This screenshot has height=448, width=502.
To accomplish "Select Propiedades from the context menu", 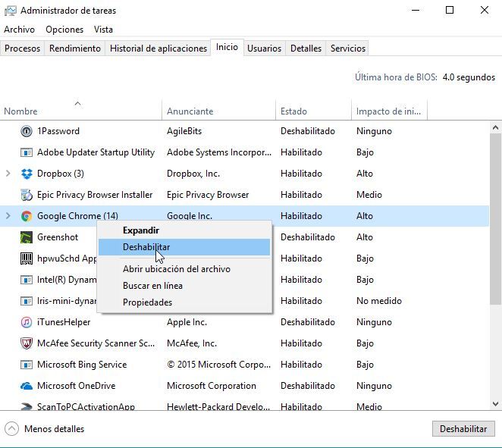I will pyautogui.click(x=147, y=302).
